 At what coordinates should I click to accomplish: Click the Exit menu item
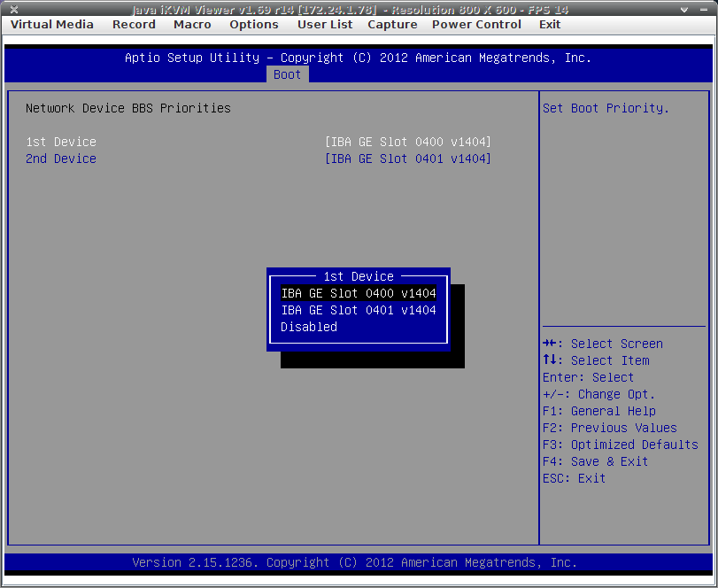[550, 25]
